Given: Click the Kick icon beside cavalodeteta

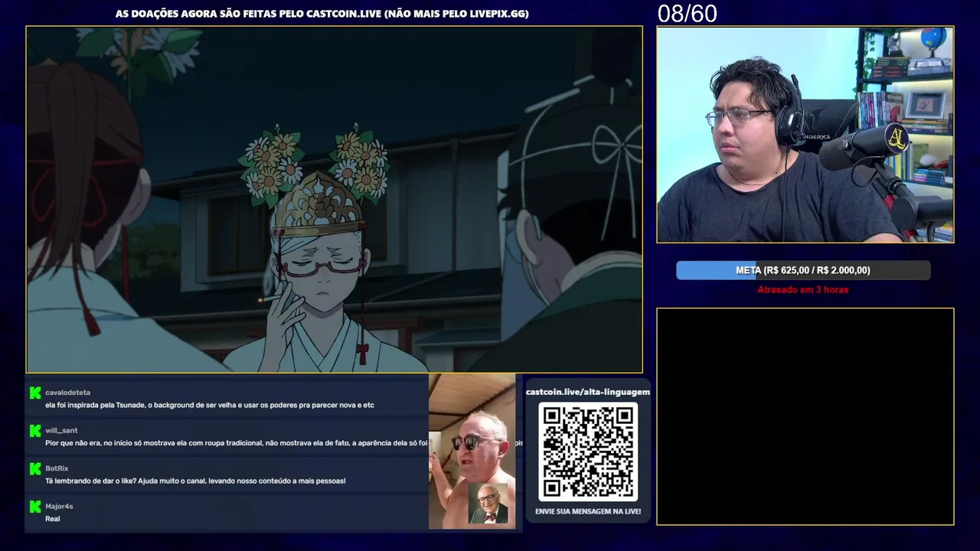Looking at the screenshot, I should (x=35, y=393).
